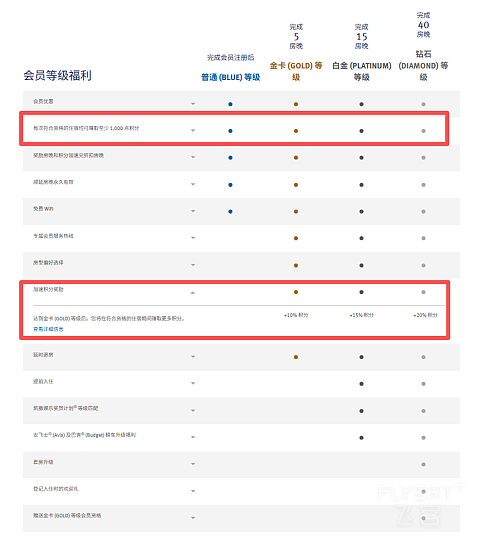This screenshot has height=542, width=480.
Task: Expand the Avis and Budget 租车升级 row chevron
Action: pos(193,437)
